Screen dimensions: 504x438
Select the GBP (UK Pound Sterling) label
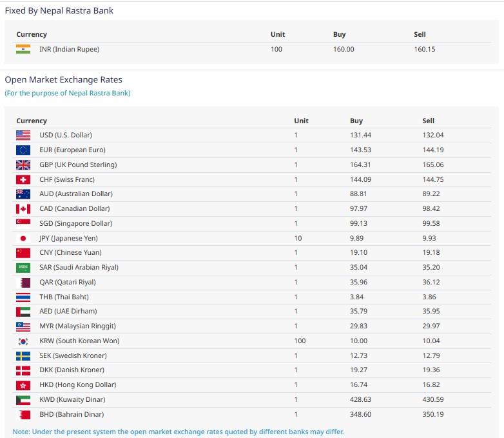click(78, 164)
